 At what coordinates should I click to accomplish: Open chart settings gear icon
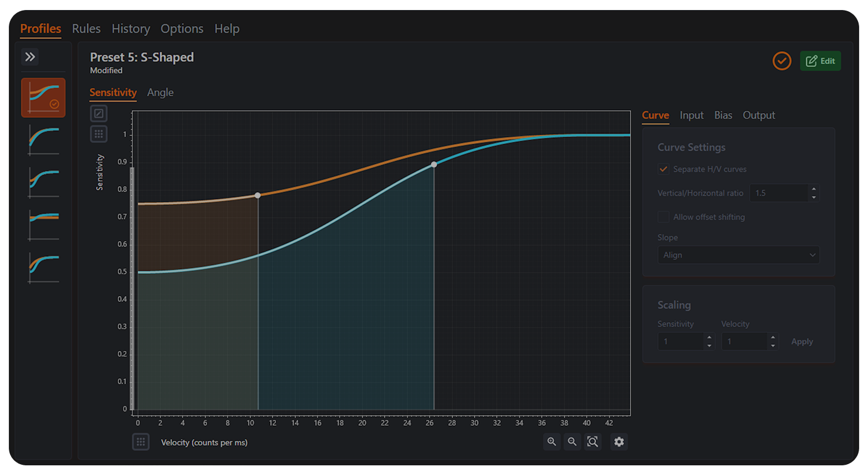pyautogui.click(x=618, y=442)
